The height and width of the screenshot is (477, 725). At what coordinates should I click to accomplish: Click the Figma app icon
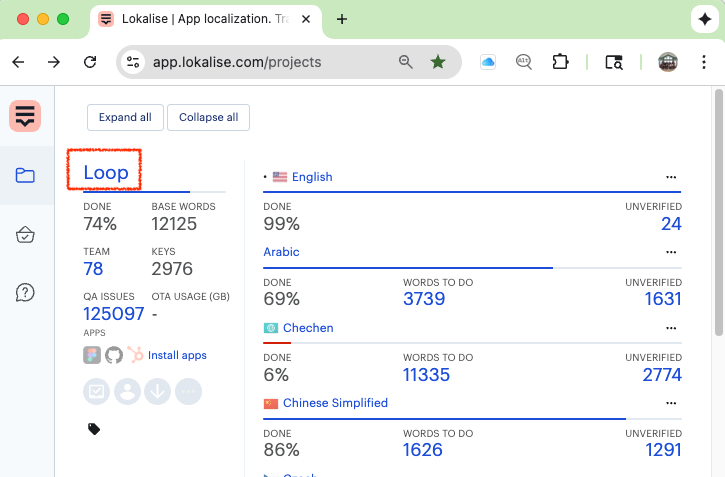[x=92, y=355]
